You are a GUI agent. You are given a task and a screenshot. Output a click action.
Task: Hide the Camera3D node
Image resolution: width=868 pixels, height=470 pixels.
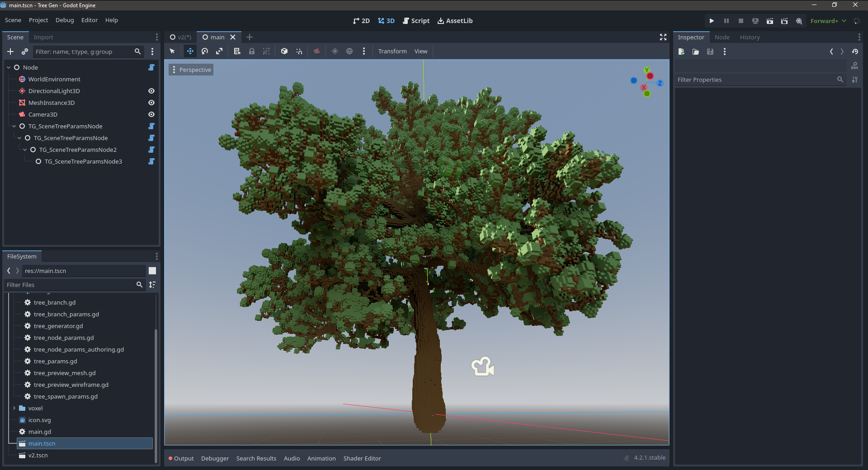coord(151,114)
